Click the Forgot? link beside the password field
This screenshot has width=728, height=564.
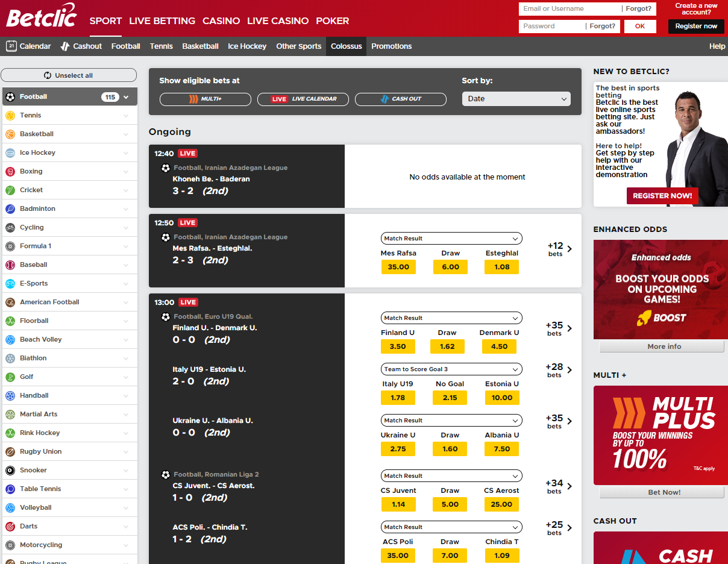603,27
